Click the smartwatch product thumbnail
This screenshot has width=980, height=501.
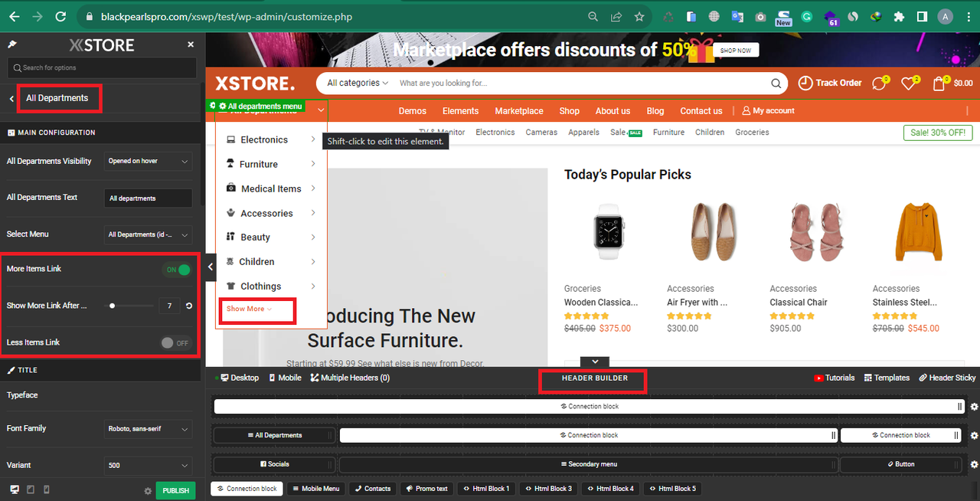click(609, 231)
